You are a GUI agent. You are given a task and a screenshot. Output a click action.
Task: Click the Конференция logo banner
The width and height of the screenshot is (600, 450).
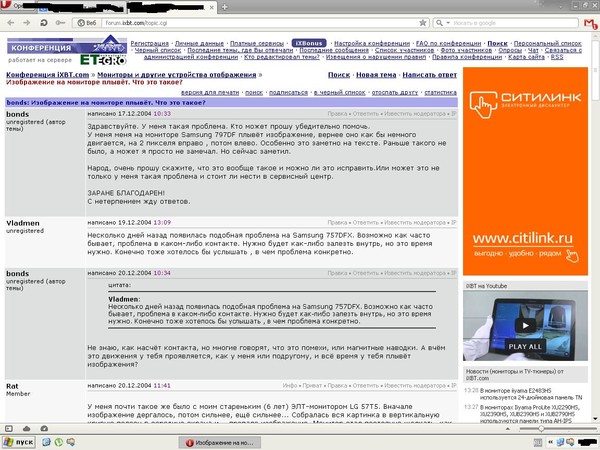click(67, 45)
